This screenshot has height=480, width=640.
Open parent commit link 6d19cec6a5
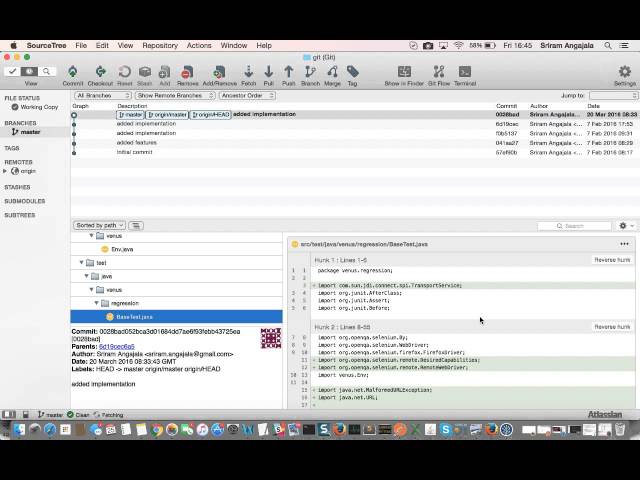click(117, 347)
